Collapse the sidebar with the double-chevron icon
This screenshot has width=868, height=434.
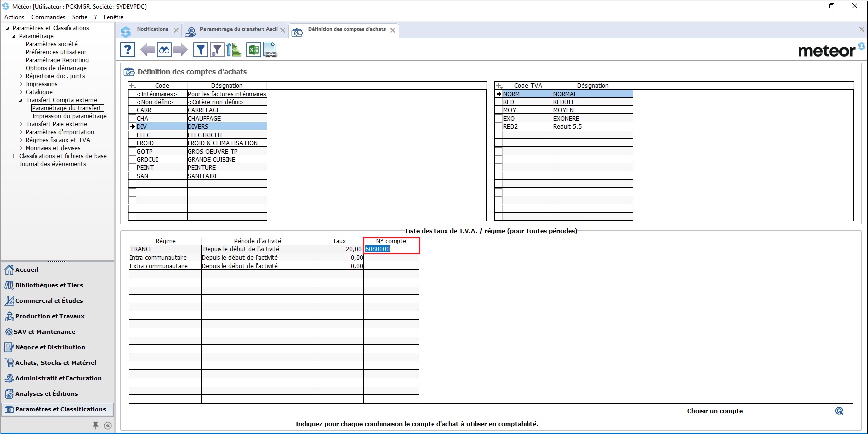tap(108, 426)
